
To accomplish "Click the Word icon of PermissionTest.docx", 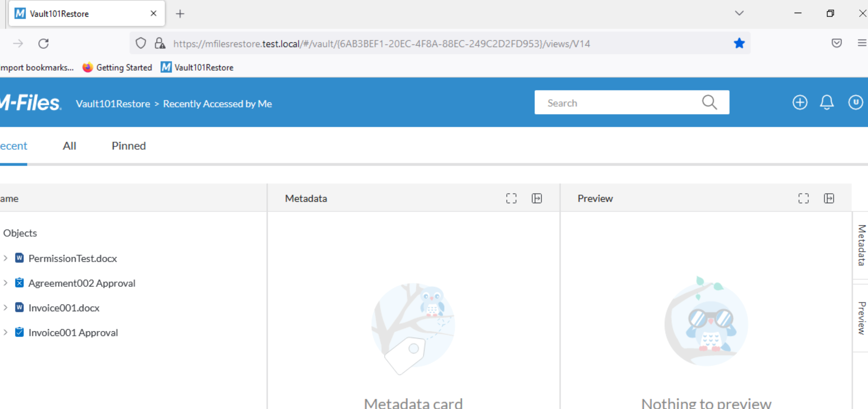I will click(20, 258).
